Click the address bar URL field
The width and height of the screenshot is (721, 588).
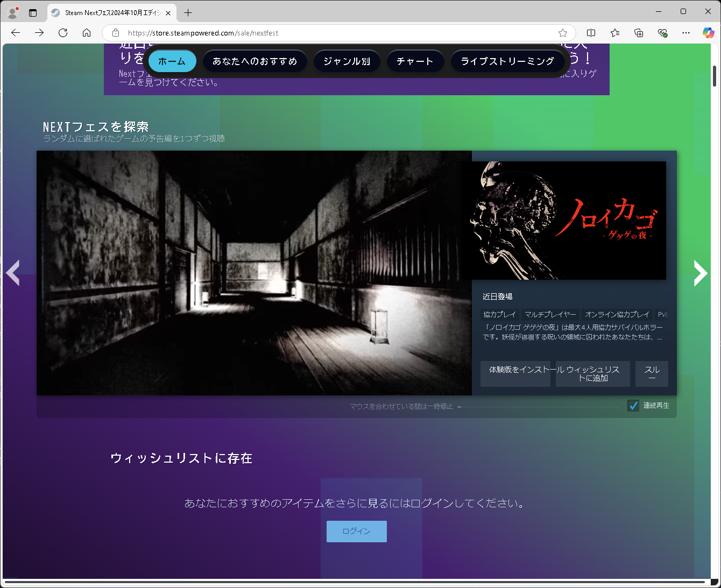tap(226, 33)
